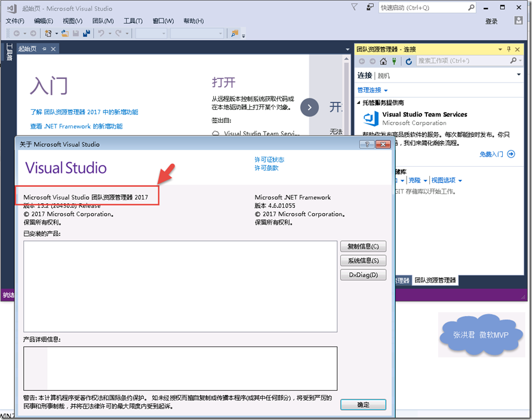The width and height of the screenshot is (532, 420).
Task: Pin the 起始页 tab
Action: (44, 49)
